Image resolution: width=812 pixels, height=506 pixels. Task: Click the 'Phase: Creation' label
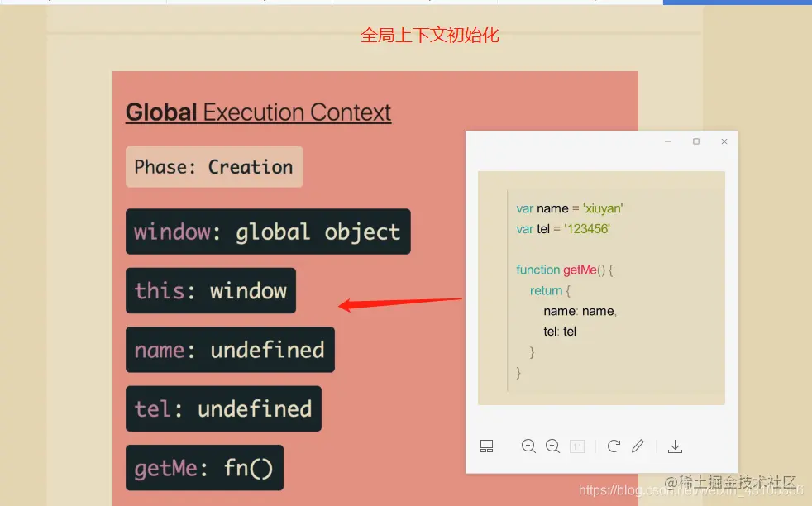click(214, 167)
